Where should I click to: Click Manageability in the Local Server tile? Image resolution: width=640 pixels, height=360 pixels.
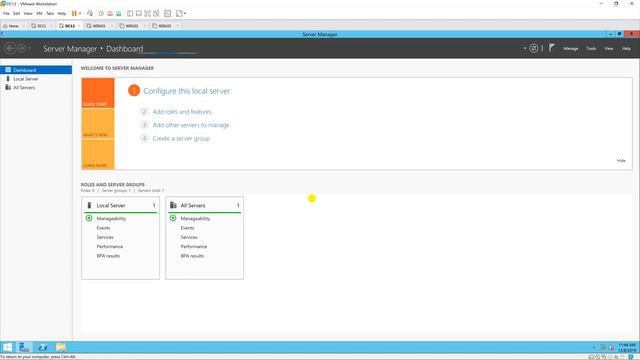coord(111,219)
